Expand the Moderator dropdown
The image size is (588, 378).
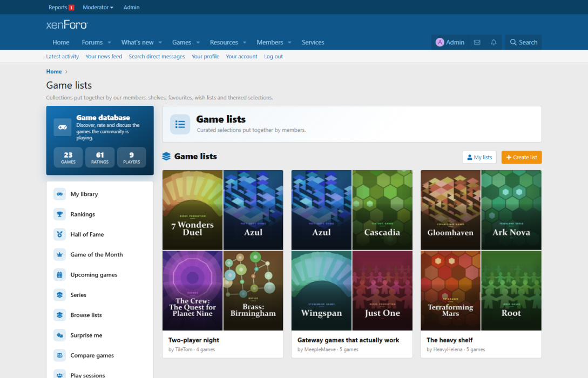tap(98, 7)
